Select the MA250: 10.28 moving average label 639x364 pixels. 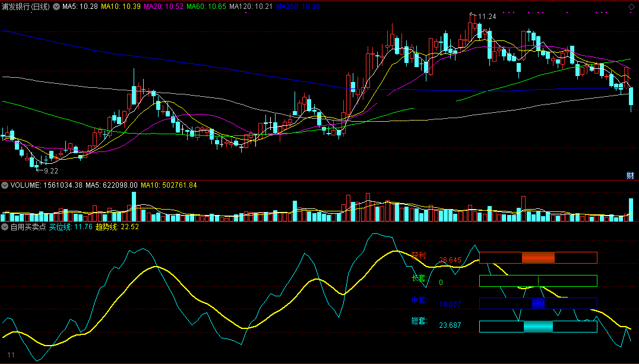click(298, 7)
